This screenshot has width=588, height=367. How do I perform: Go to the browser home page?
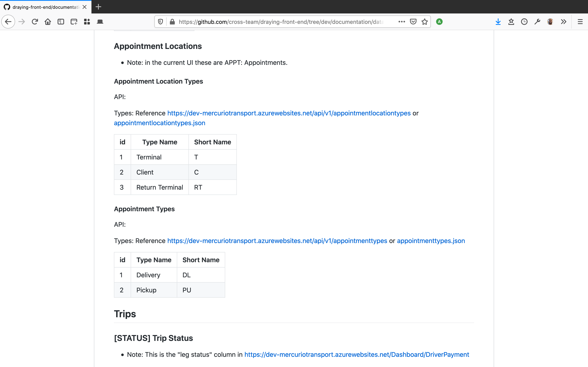point(48,22)
